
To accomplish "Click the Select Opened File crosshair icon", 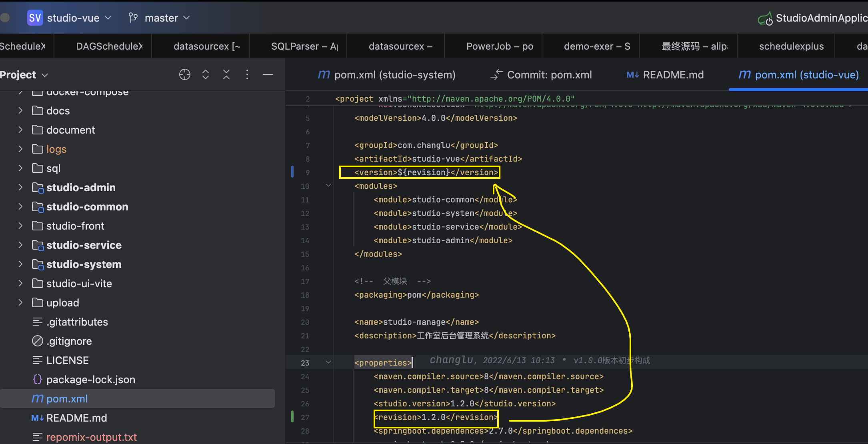I will pyautogui.click(x=185, y=74).
